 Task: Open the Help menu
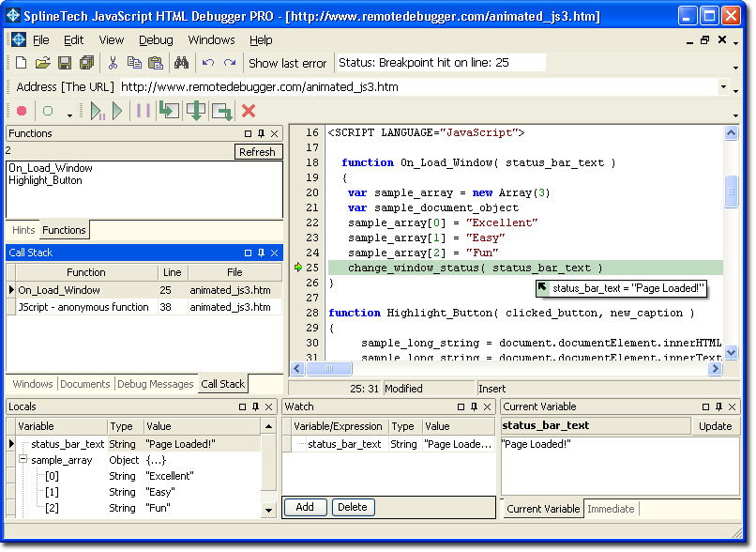click(261, 40)
